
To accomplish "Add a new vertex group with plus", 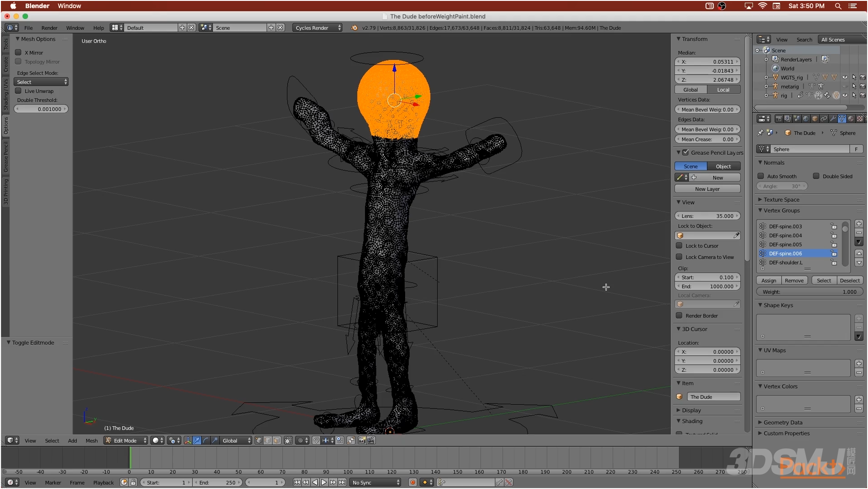I will 859,224.
